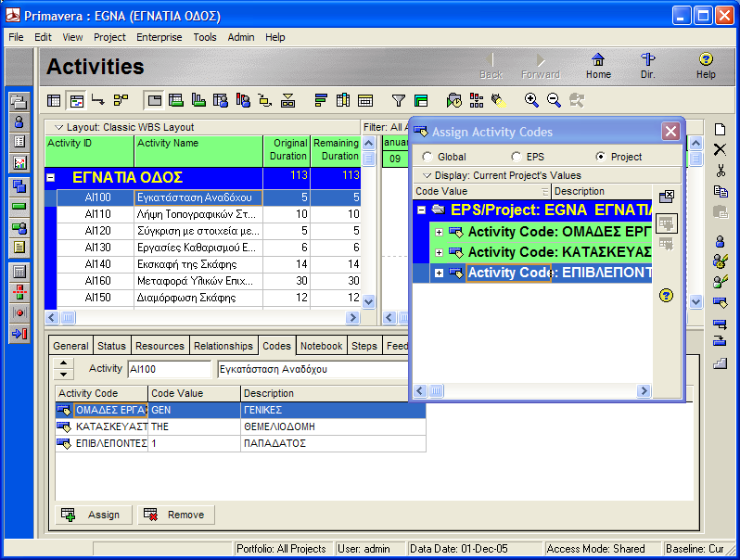This screenshot has width=740, height=560.
Task: Switch to the Resources tab
Action: (x=159, y=346)
